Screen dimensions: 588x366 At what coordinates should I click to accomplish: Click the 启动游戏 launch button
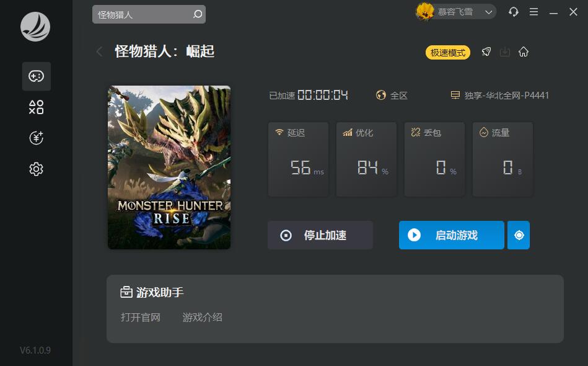tap(452, 235)
